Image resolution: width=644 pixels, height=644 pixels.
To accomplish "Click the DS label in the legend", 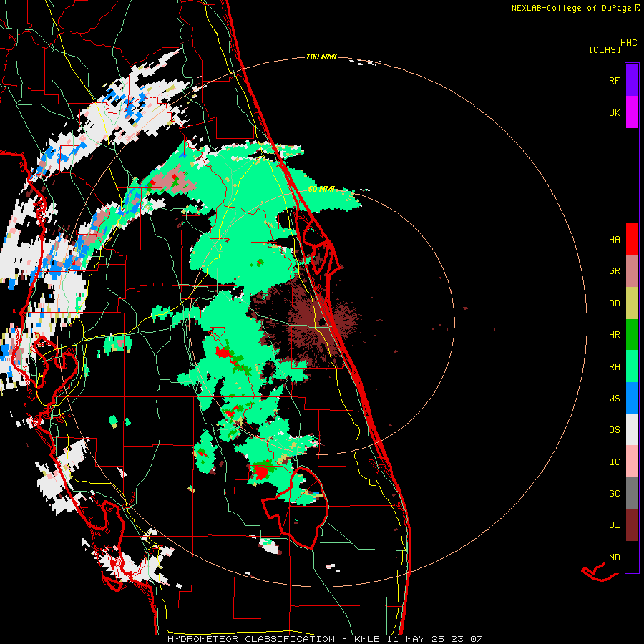I will [614, 429].
